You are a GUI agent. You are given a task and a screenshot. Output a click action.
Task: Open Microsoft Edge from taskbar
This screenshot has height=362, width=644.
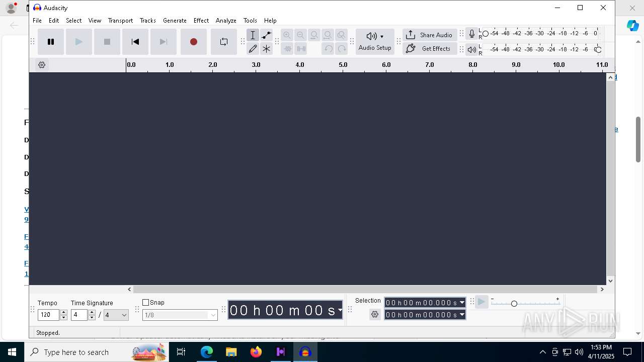[207, 352]
